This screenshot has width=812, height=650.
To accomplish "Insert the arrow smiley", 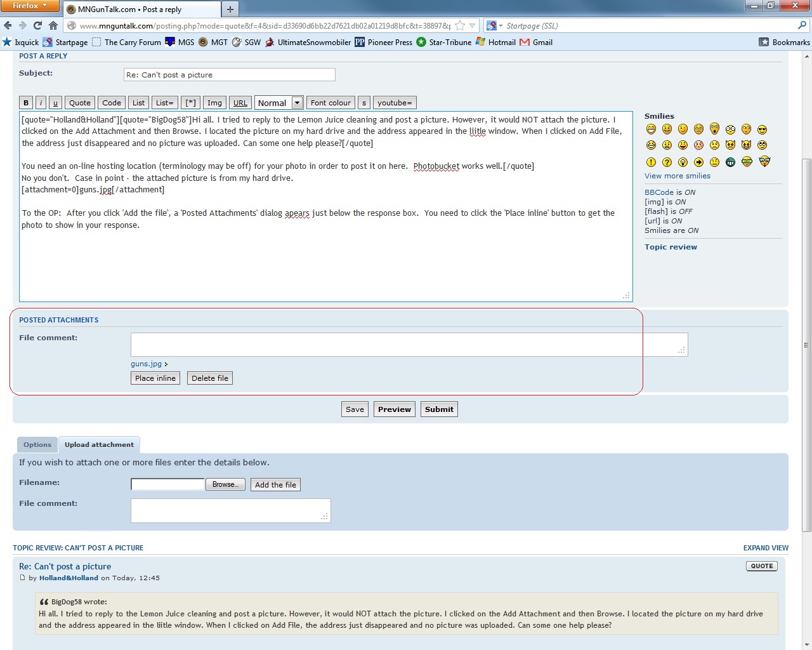I will coord(698,162).
